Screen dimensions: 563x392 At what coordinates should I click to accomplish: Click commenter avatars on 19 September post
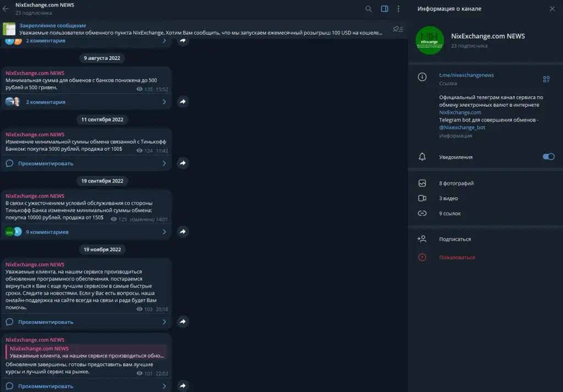pos(14,232)
